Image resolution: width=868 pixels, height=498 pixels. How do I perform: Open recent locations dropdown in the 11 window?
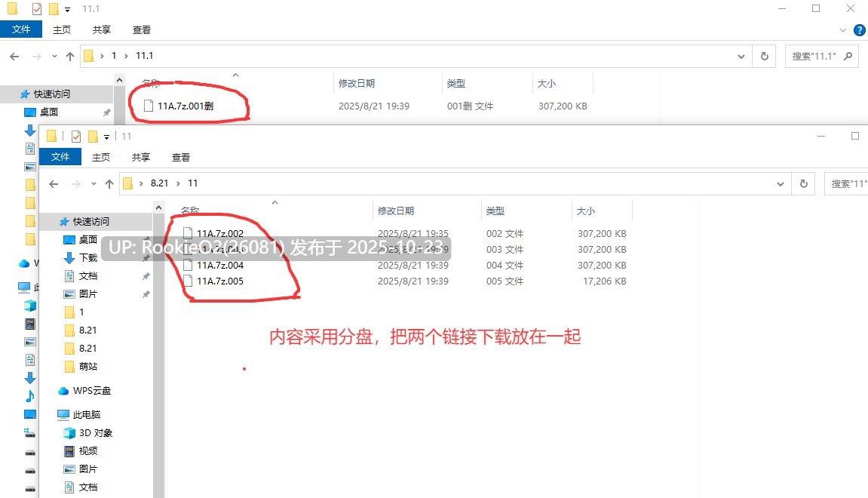pos(94,183)
